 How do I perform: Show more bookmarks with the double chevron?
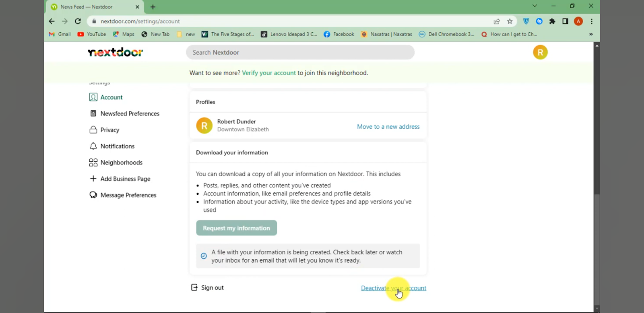(x=591, y=34)
